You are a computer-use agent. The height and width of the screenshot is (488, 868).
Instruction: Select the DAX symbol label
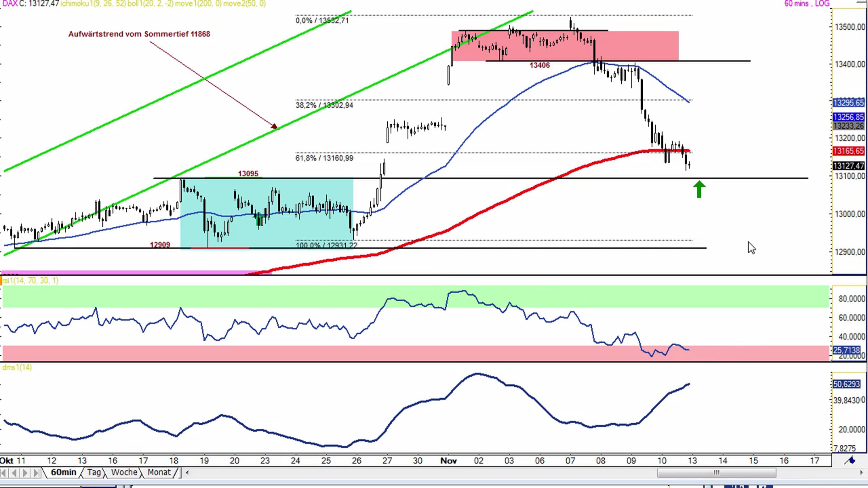click(x=10, y=4)
